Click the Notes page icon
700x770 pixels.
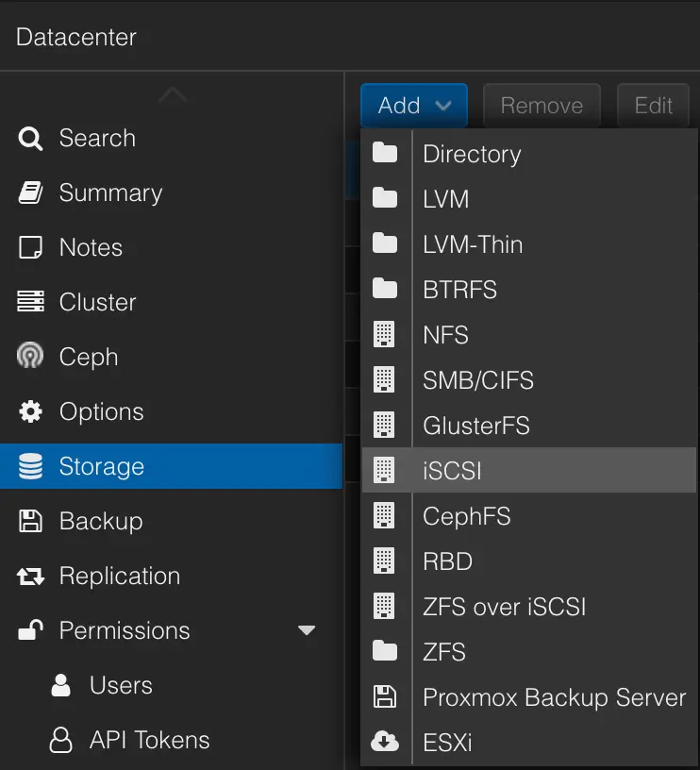(29, 247)
